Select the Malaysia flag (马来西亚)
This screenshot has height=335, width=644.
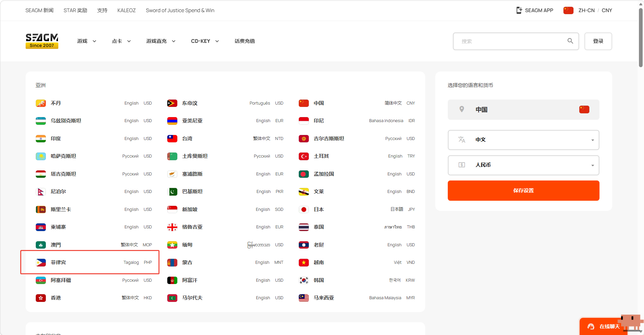pyautogui.click(x=304, y=298)
